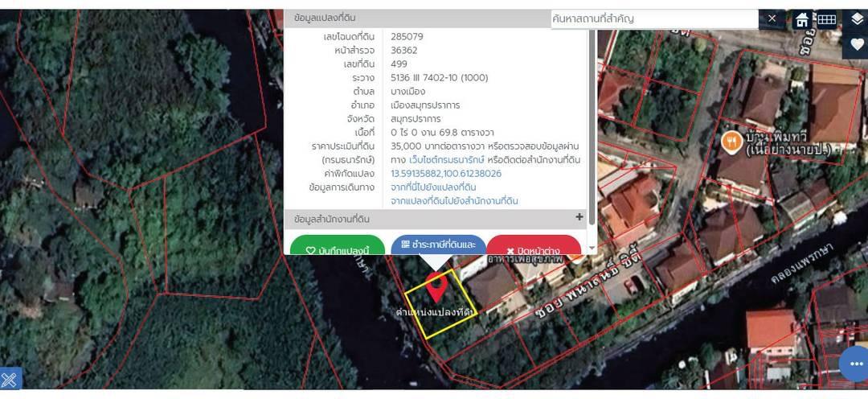
Task: Click the blue ชำระภาษีที่ดิน button
Action: point(439,245)
